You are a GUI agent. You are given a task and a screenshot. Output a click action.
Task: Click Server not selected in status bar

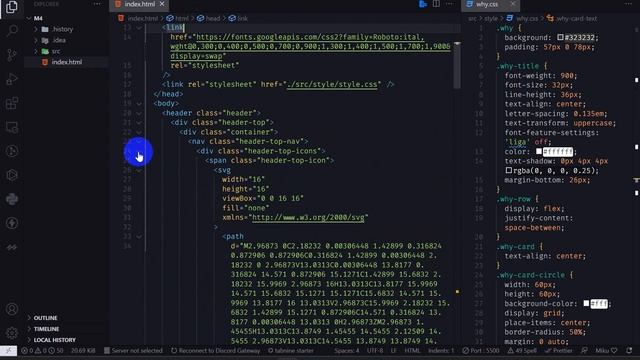[x=133, y=350]
